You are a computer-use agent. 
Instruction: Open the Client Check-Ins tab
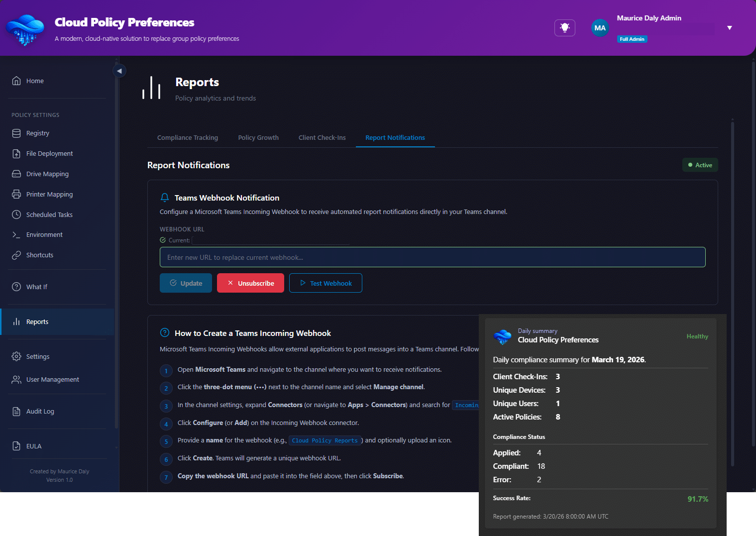point(322,138)
